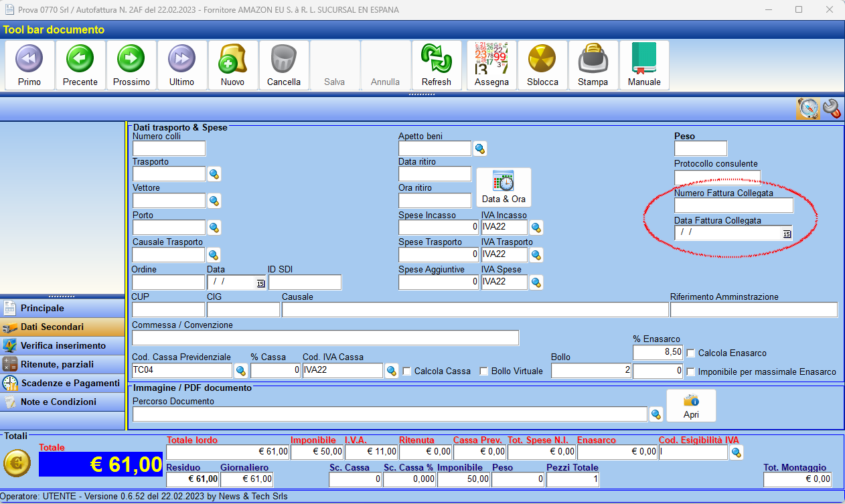Select the Data ritiro input field

435,174
